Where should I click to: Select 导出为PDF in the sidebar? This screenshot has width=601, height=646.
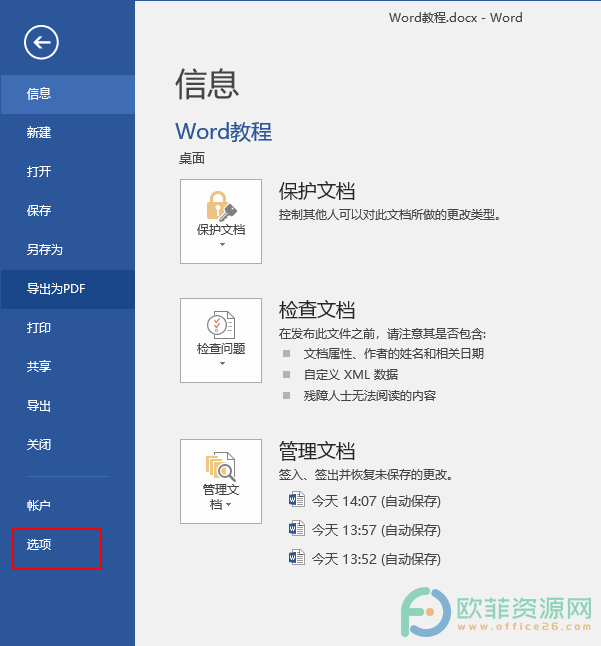pyautogui.click(x=68, y=289)
